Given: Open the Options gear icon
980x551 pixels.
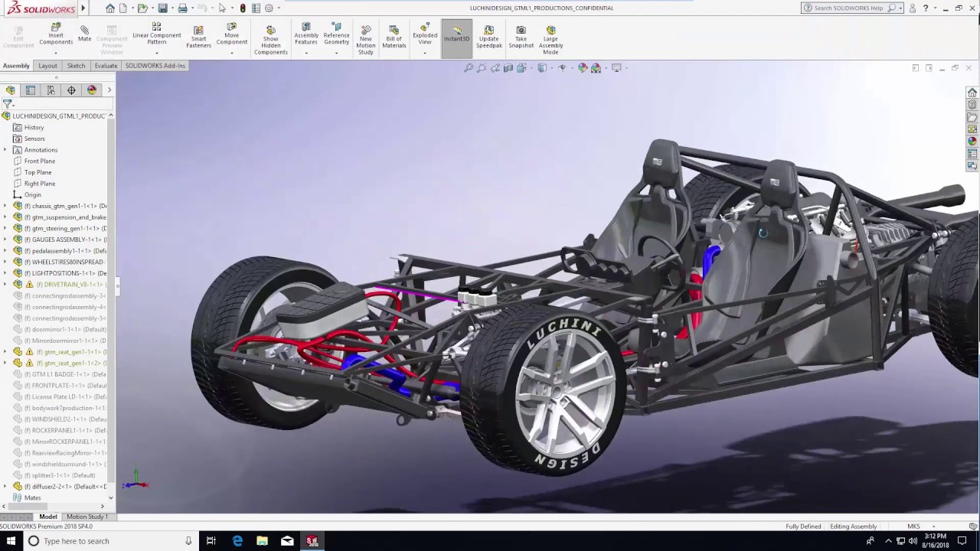Looking at the screenshot, I should click(269, 8).
